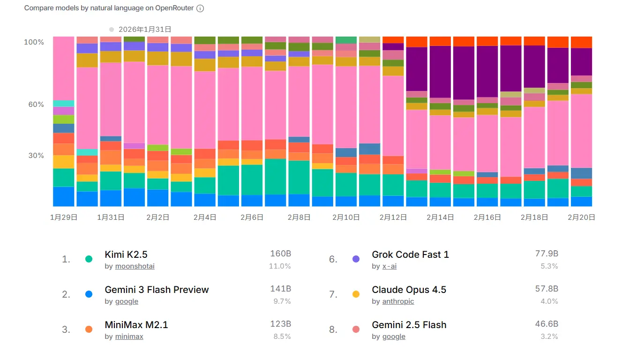644x352 pixels.
Task: Click the info icon beside the OpenRouter heading
Action: 200,8
